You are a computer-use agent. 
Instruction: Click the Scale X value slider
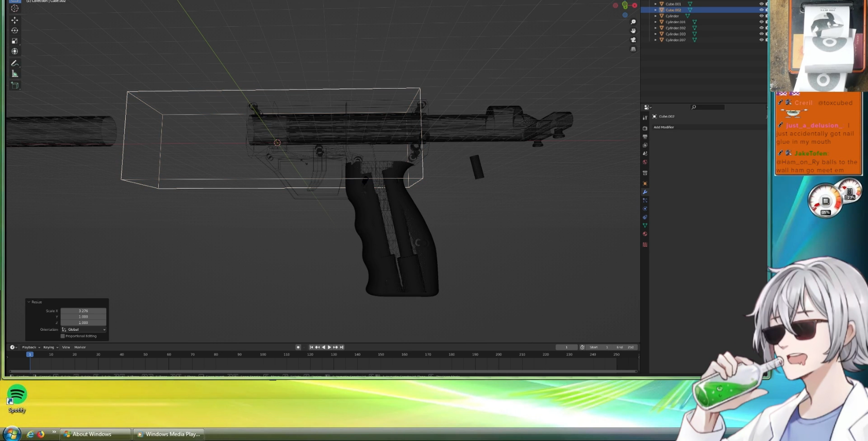click(x=84, y=311)
